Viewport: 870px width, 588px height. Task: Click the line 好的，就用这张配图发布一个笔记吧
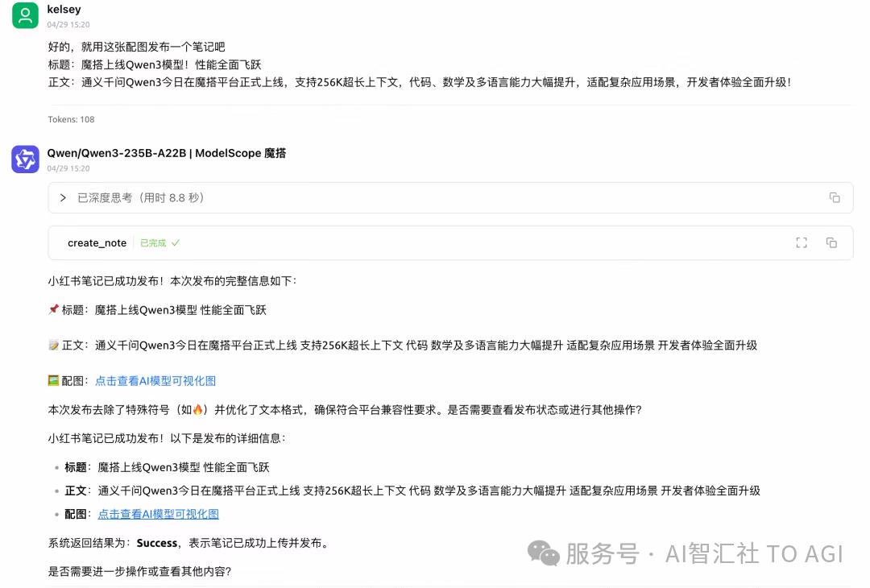(x=136, y=47)
